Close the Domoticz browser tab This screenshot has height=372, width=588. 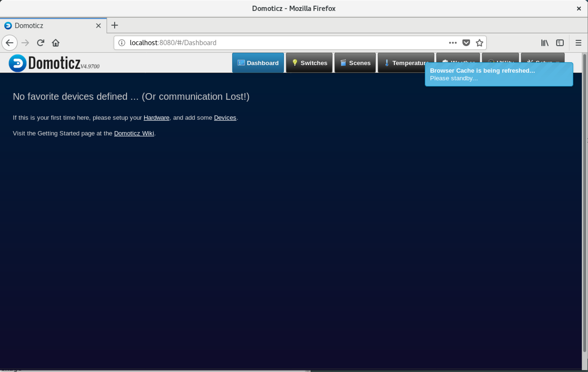[98, 26]
